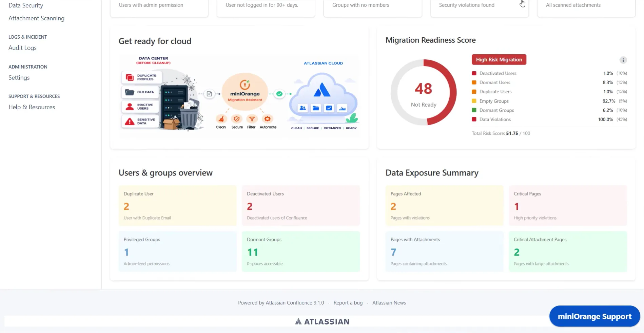This screenshot has width=644, height=333.
Task: Click the Old Data folder icon
Action: pos(130,92)
